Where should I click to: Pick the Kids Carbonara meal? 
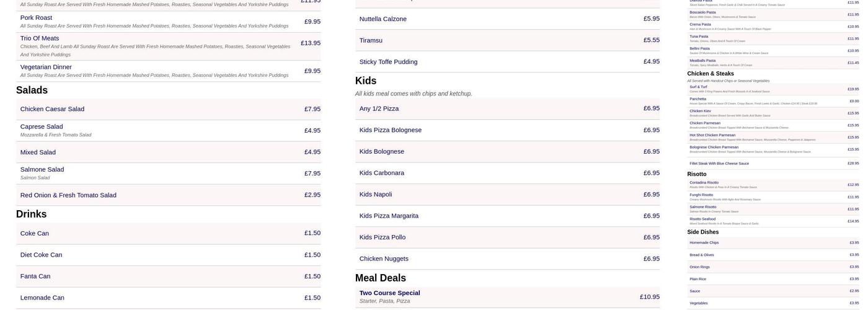(x=382, y=173)
